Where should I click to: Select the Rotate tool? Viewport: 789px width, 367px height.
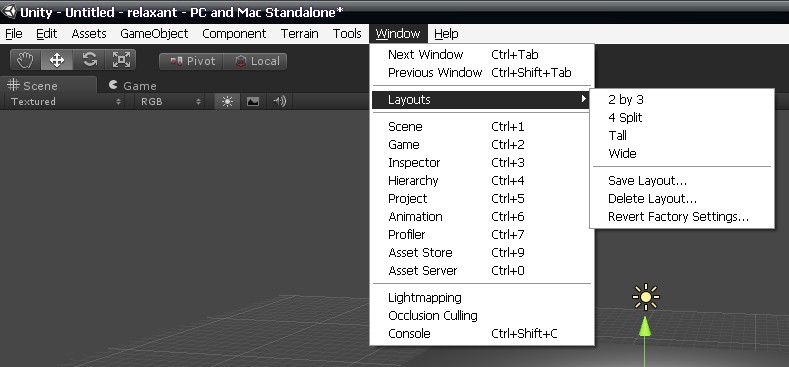[x=90, y=60]
